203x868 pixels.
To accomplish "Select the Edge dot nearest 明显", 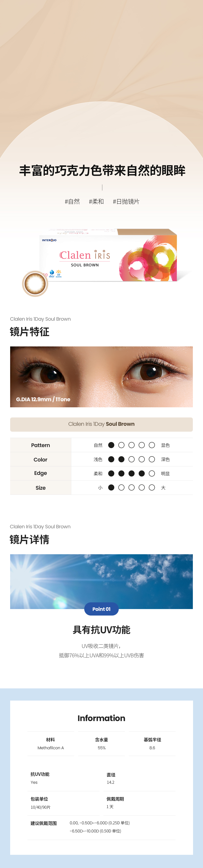I will (152, 473).
